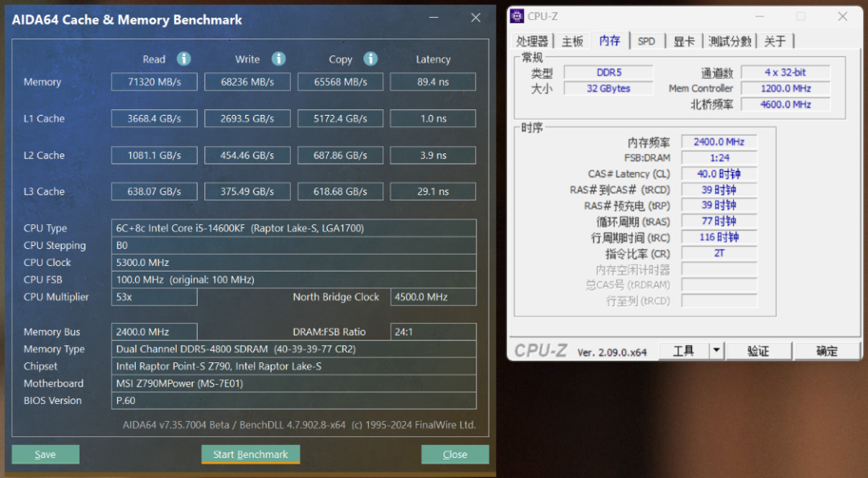Click Start Benchmark in AIDA64
868x478 pixels.
coord(251,454)
